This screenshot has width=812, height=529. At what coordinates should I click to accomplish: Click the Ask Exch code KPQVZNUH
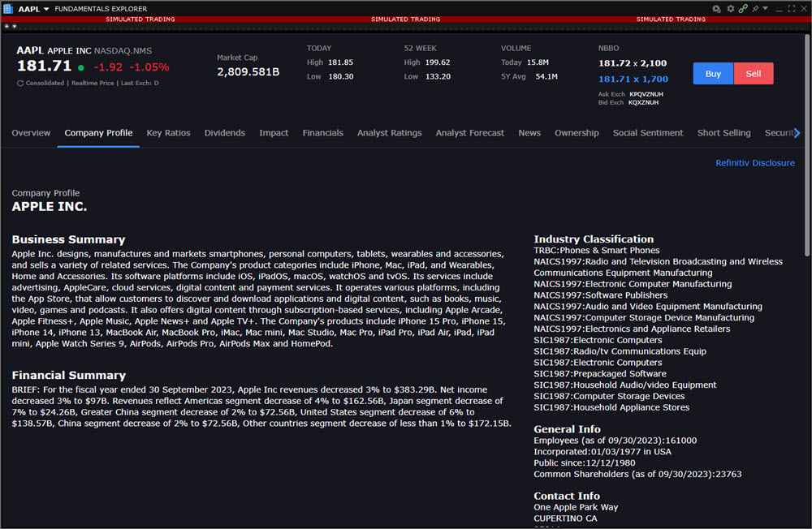(646, 94)
